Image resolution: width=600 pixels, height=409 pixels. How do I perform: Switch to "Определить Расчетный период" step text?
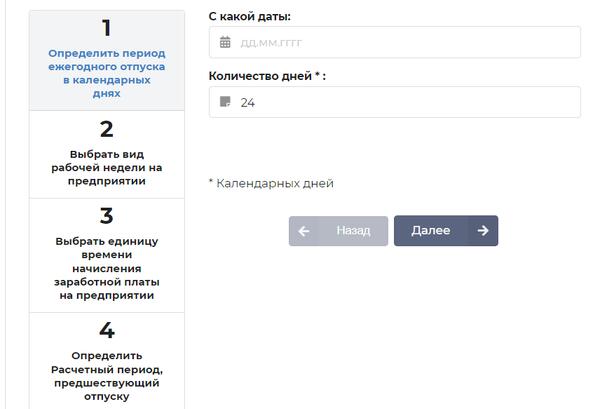tap(107, 376)
